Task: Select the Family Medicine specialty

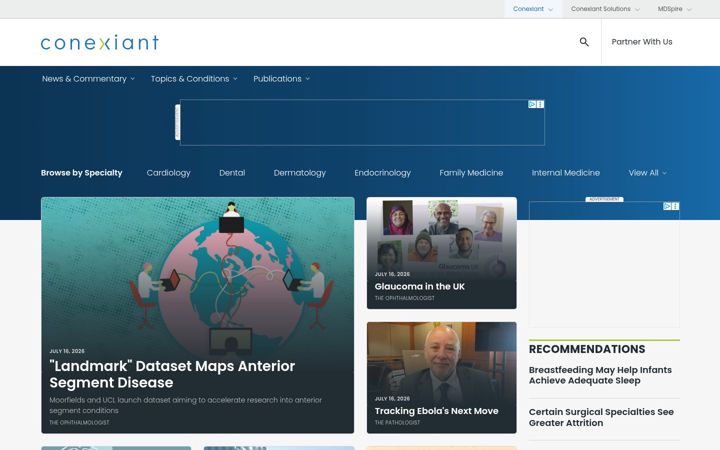Action: click(471, 173)
